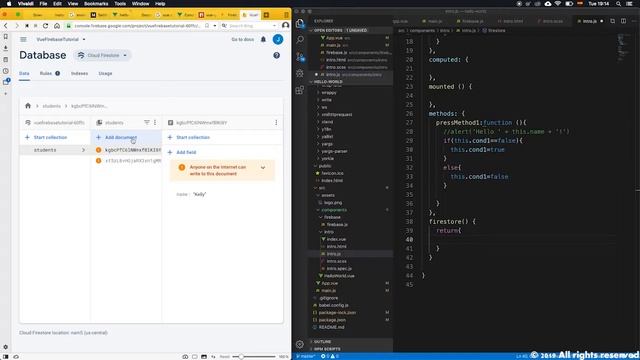Viewport: 640px width, 360px height.
Task: Open Cloud Firestore database type dropdown
Action: pyautogui.click(x=103, y=55)
